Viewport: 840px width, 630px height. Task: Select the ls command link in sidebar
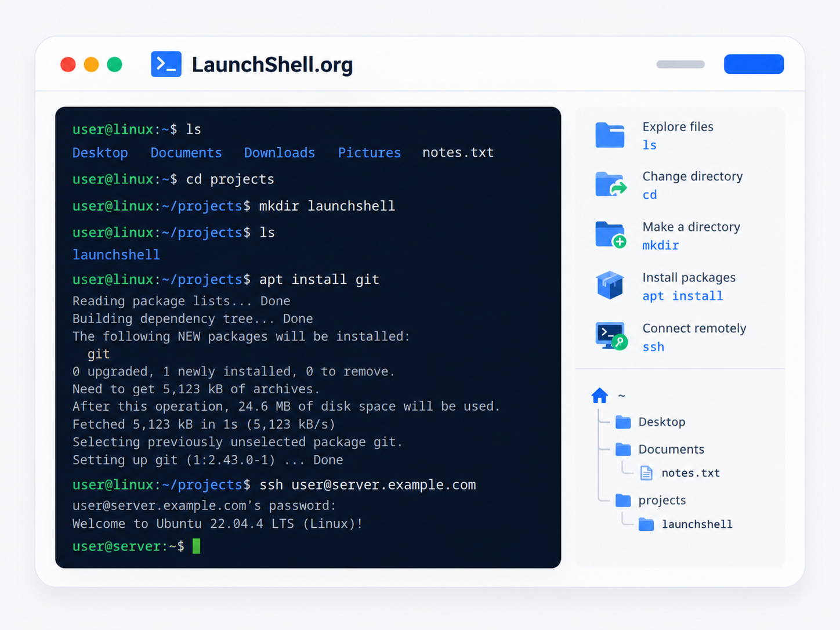click(x=649, y=145)
